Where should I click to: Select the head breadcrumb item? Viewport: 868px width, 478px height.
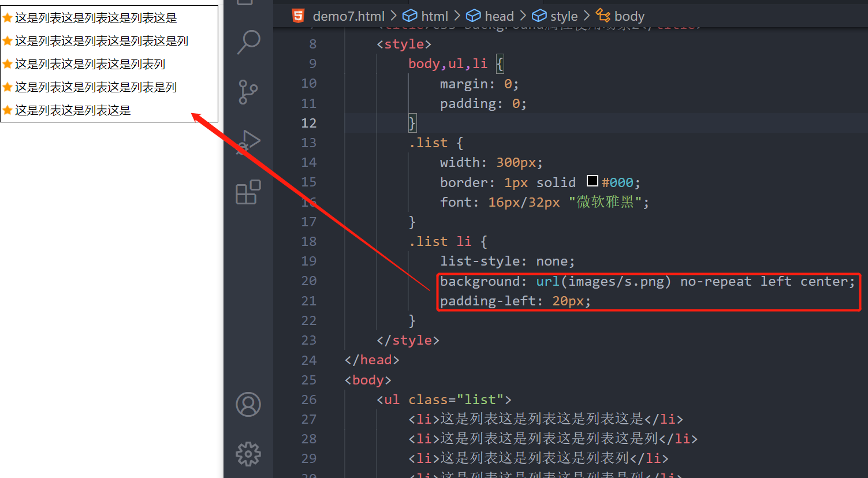tap(499, 16)
